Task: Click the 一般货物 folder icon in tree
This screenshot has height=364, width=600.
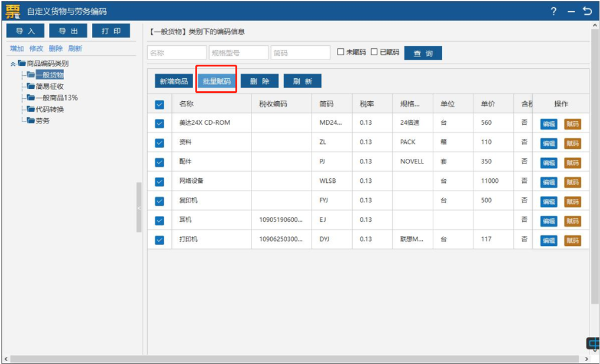Action: pos(31,75)
